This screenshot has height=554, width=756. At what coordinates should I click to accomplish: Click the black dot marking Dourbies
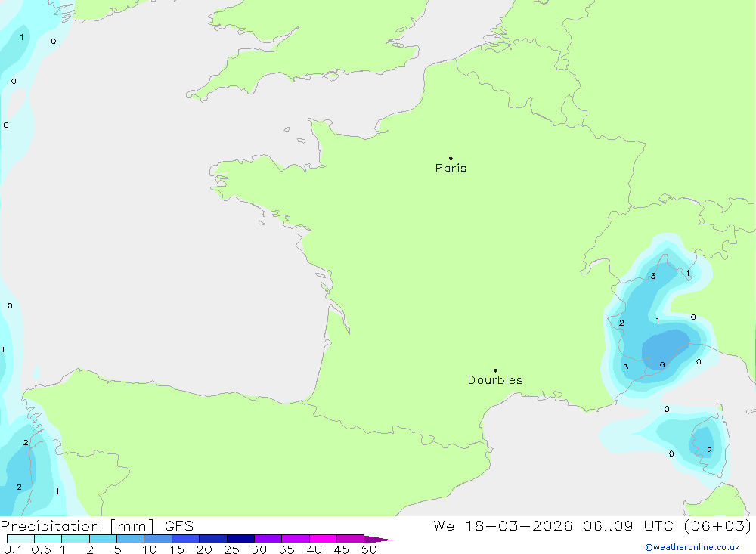tap(495, 370)
